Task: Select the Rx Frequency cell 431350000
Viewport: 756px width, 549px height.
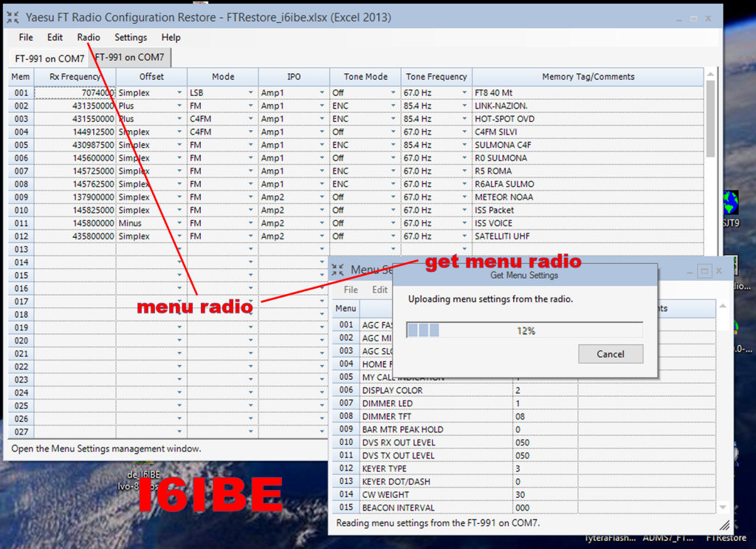Action: pos(75,106)
